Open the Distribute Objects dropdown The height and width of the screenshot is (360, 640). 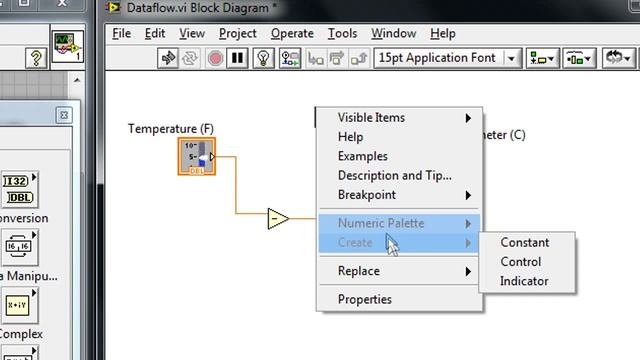click(579, 58)
